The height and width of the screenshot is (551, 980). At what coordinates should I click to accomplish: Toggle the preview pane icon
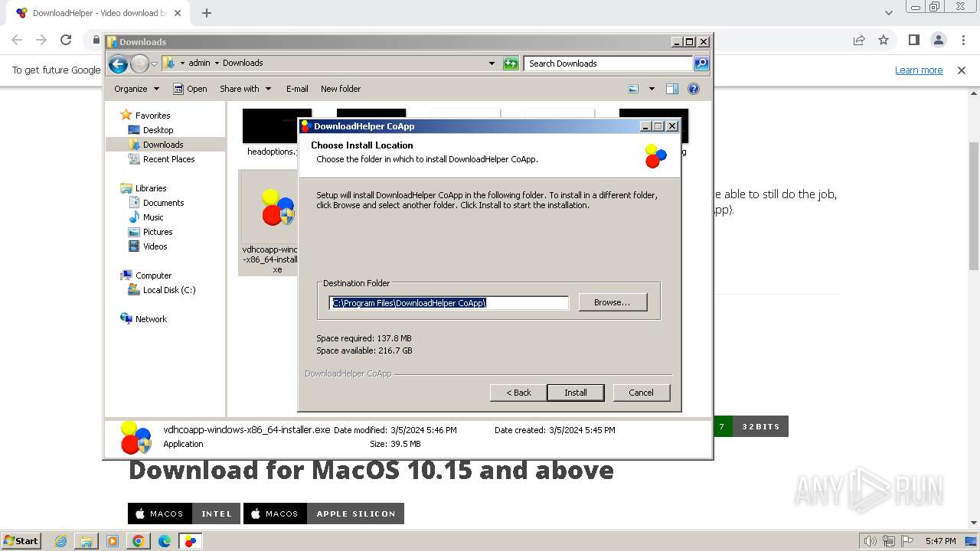tap(672, 89)
